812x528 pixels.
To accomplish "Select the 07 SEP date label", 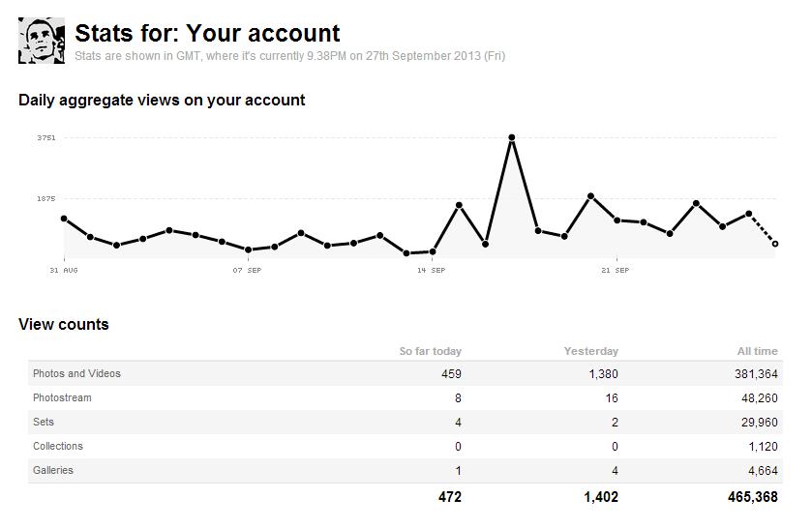I will (247, 271).
